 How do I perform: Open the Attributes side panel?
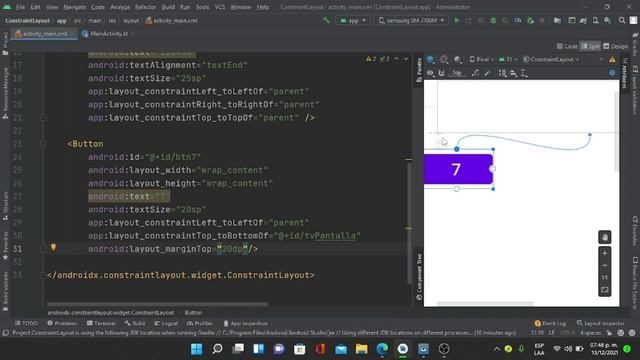coord(624,73)
